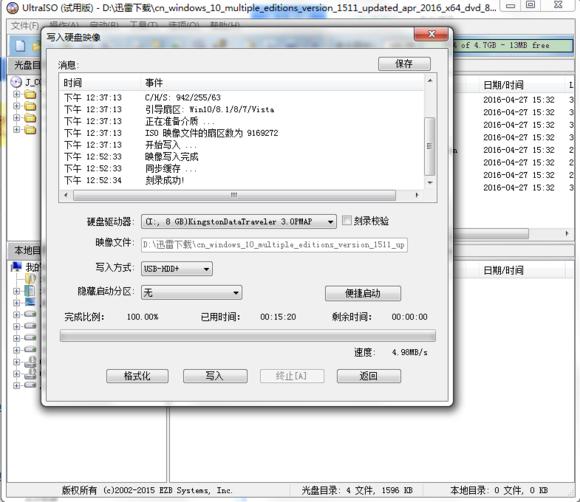Select the first folder icon under disc root
This screenshot has width=580, height=502.
(x=30, y=94)
